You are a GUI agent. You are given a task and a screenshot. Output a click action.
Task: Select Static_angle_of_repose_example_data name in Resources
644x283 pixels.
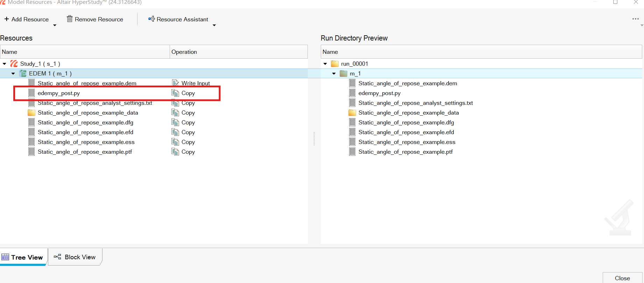pyautogui.click(x=88, y=113)
